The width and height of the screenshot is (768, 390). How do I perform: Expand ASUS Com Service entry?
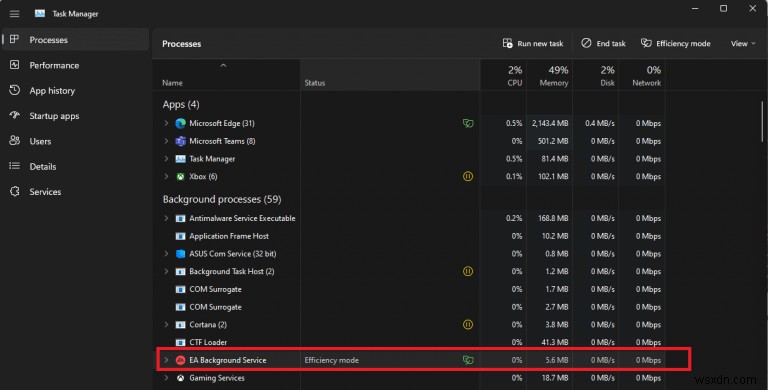pyautogui.click(x=166, y=254)
